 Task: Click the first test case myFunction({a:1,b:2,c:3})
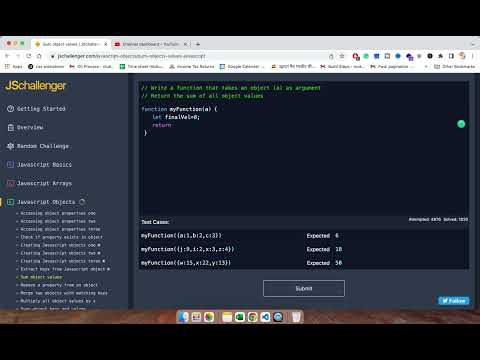(181, 236)
